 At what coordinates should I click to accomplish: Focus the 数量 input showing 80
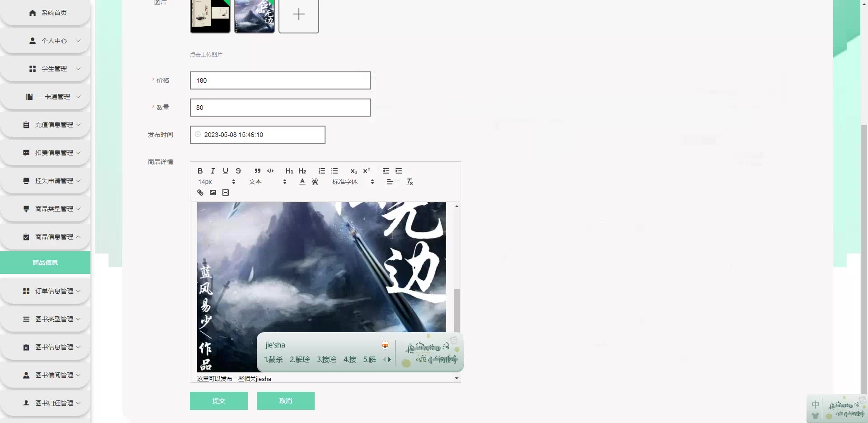click(x=280, y=108)
